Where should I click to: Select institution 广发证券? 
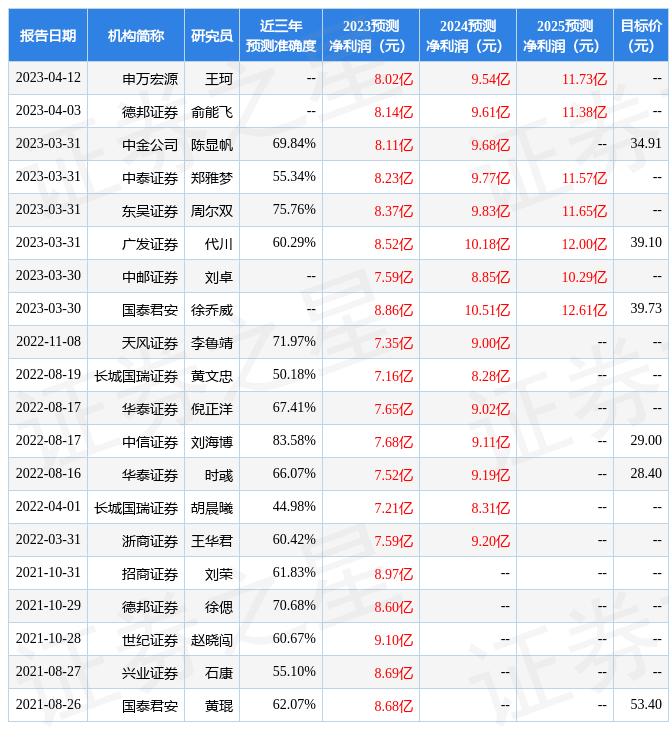pyautogui.click(x=150, y=244)
